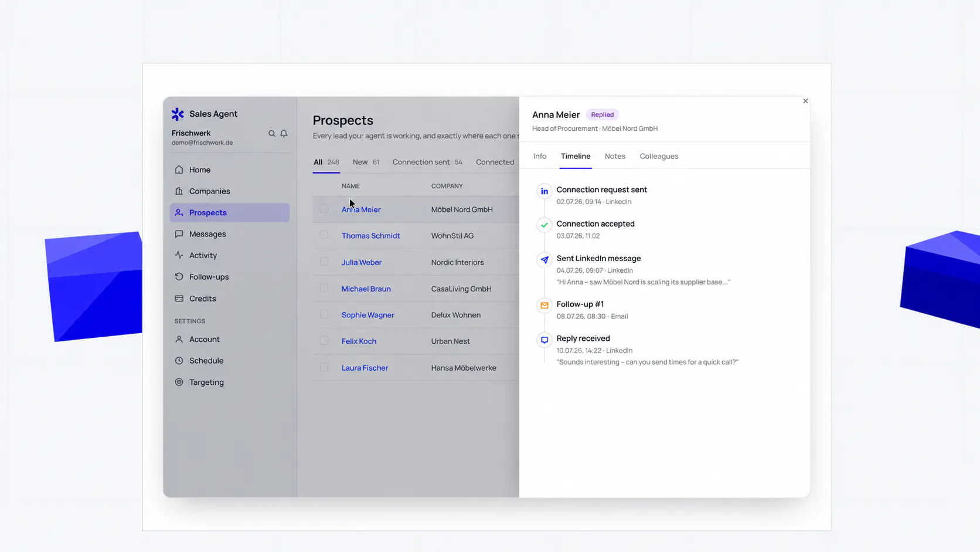
Task: Tick the checkbox for Julia Weber
Action: pyautogui.click(x=324, y=262)
